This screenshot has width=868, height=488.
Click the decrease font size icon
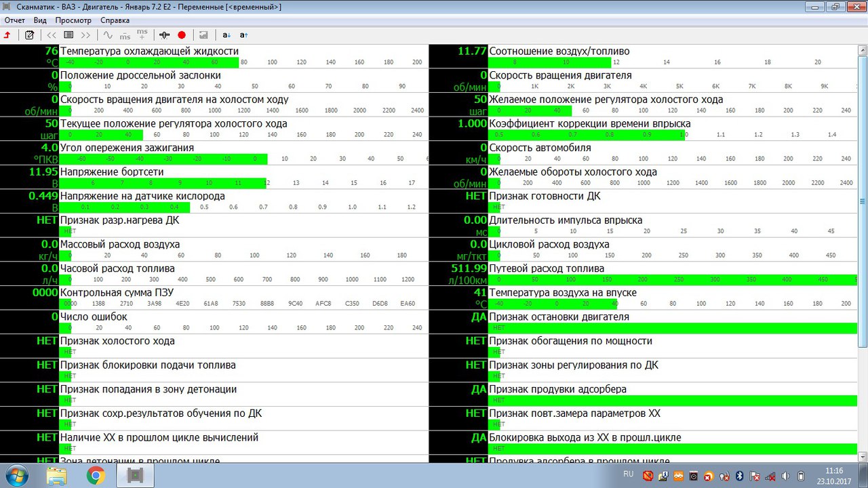coord(226,35)
